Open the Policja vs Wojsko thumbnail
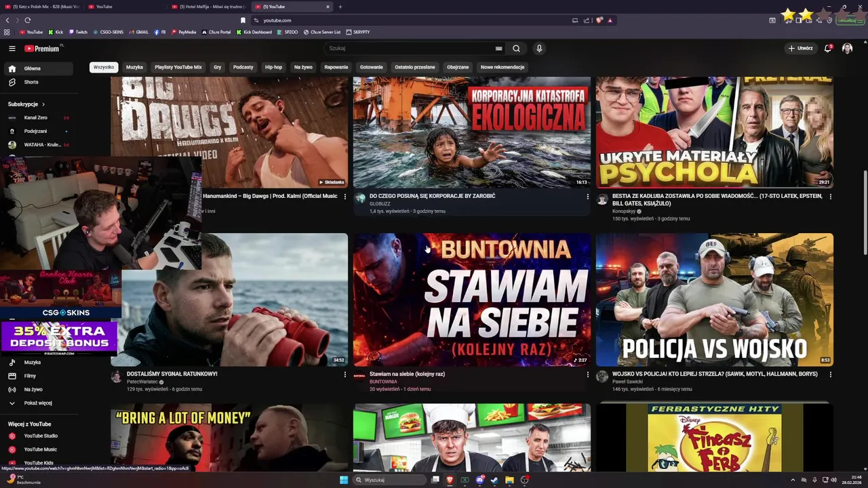868x488 pixels. 715,300
